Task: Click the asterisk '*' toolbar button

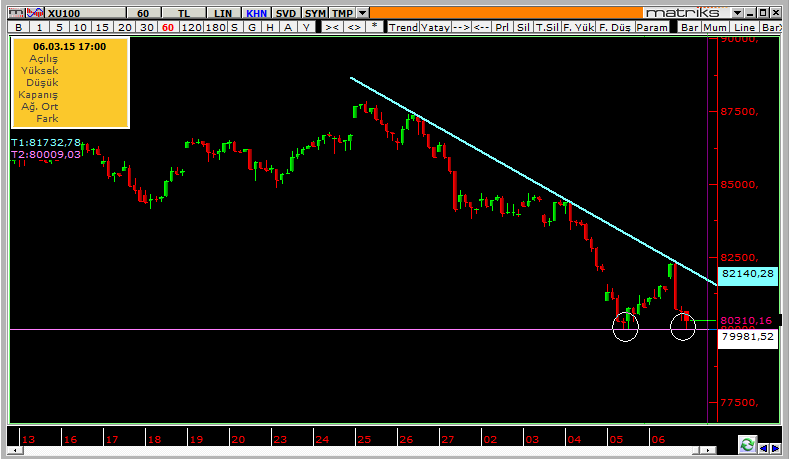Action: coord(374,27)
